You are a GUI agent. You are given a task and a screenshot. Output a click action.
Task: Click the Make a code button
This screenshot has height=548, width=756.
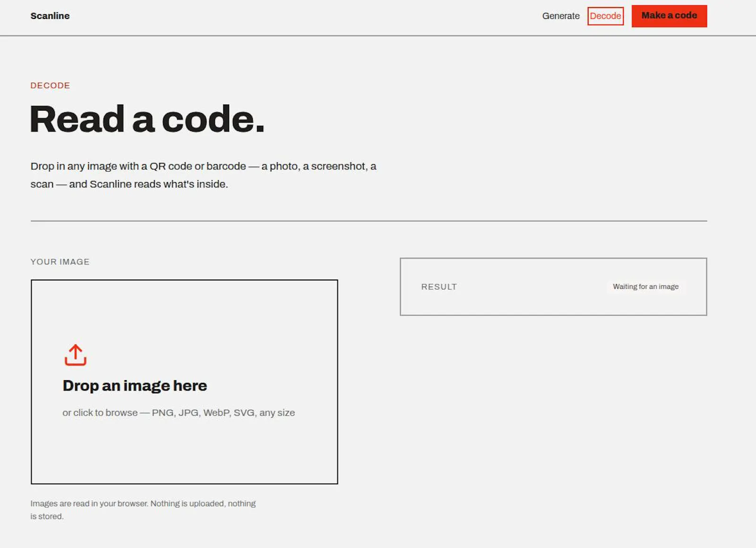tap(669, 16)
